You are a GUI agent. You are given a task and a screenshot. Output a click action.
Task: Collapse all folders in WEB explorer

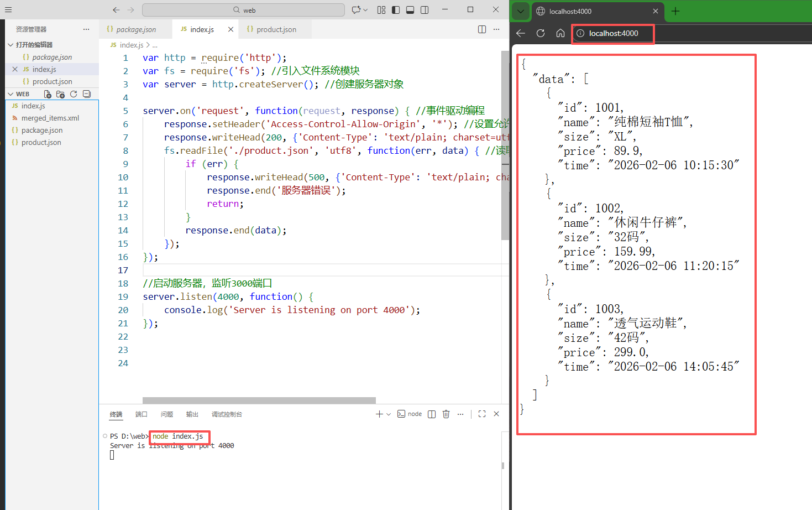pyautogui.click(x=87, y=94)
